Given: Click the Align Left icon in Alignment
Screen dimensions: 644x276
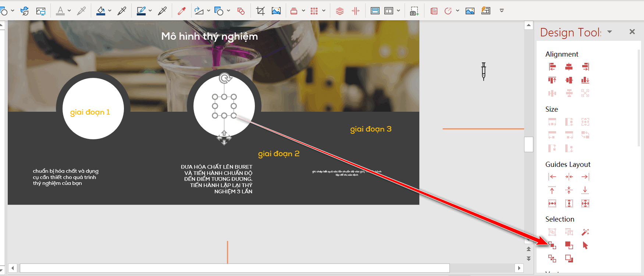Looking at the screenshot, I should pos(552,67).
